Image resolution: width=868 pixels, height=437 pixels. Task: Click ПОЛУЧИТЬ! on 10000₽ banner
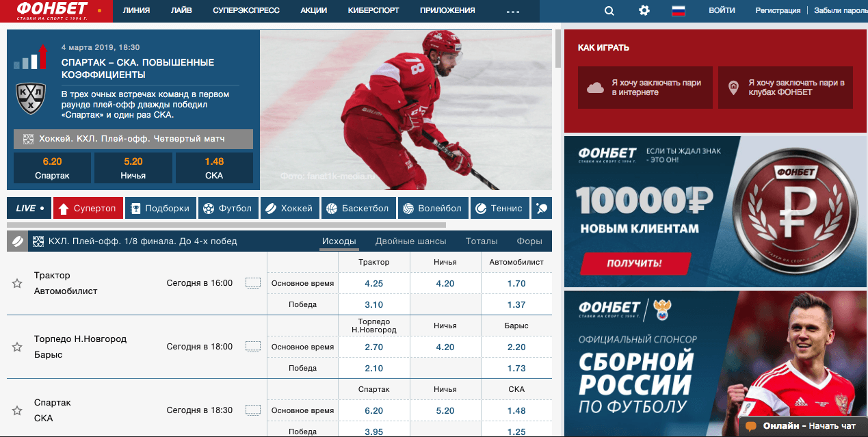[636, 263]
